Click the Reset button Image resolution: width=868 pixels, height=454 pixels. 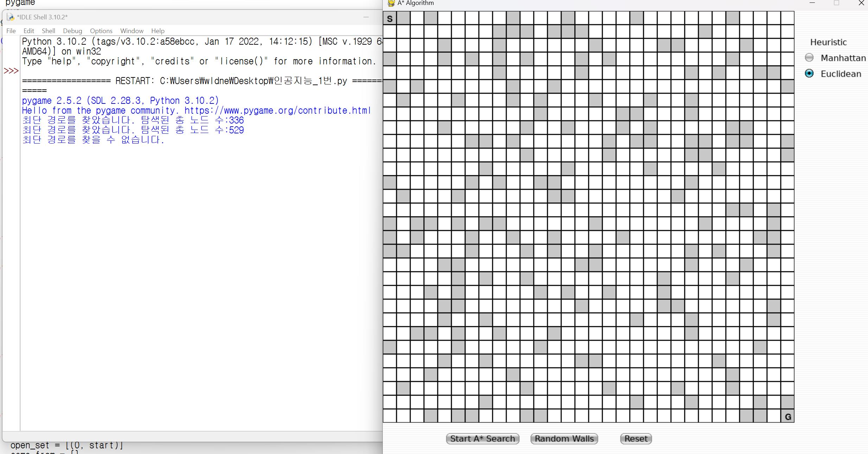pos(636,439)
